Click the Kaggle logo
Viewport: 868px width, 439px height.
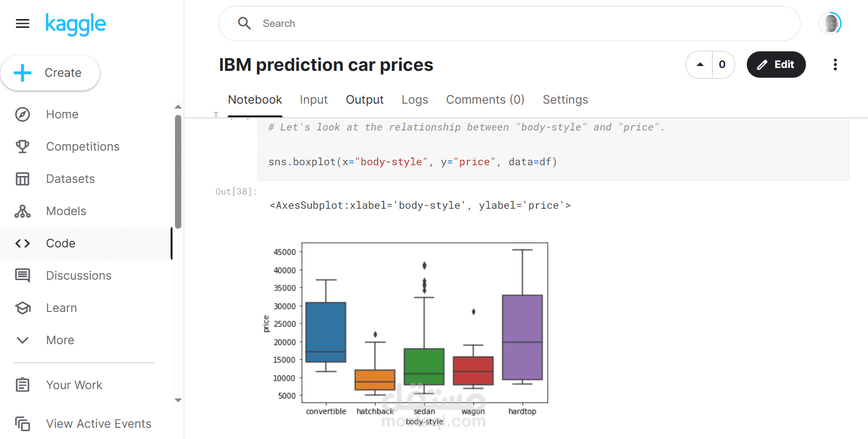pyautogui.click(x=76, y=24)
